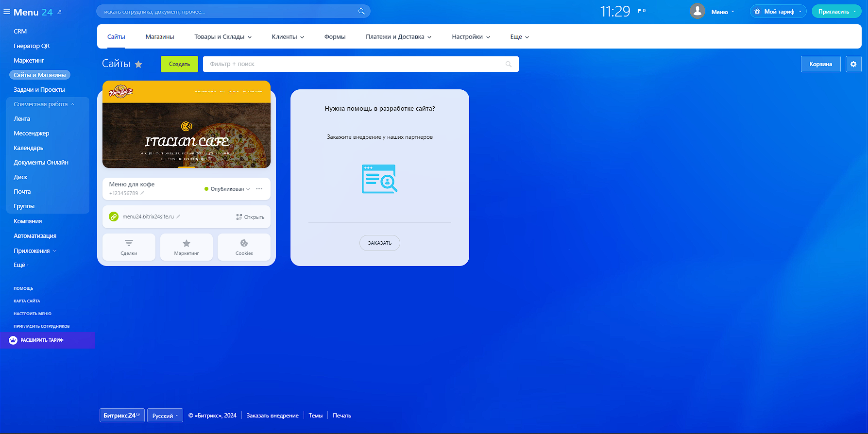Expand the Товары и Склады dropdown
The height and width of the screenshot is (434, 868).
223,37
